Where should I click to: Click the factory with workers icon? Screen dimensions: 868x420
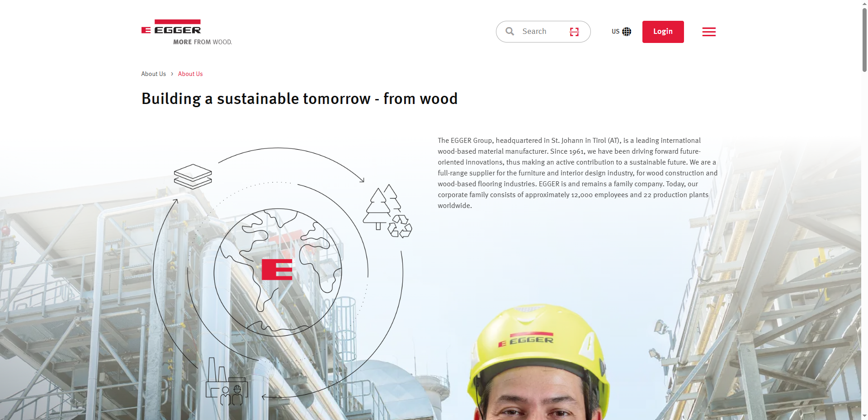point(226,383)
